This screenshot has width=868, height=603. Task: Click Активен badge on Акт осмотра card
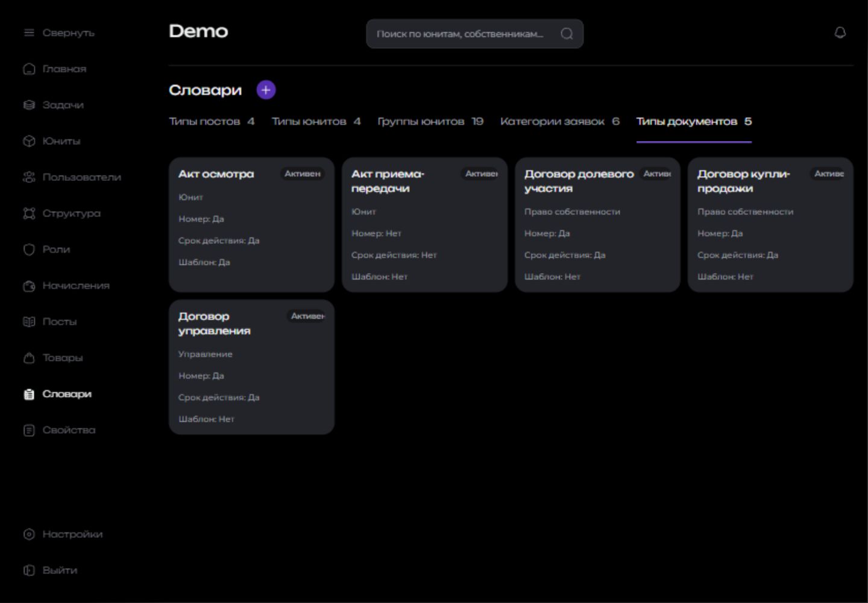pyautogui.click(x=303, y=174)
